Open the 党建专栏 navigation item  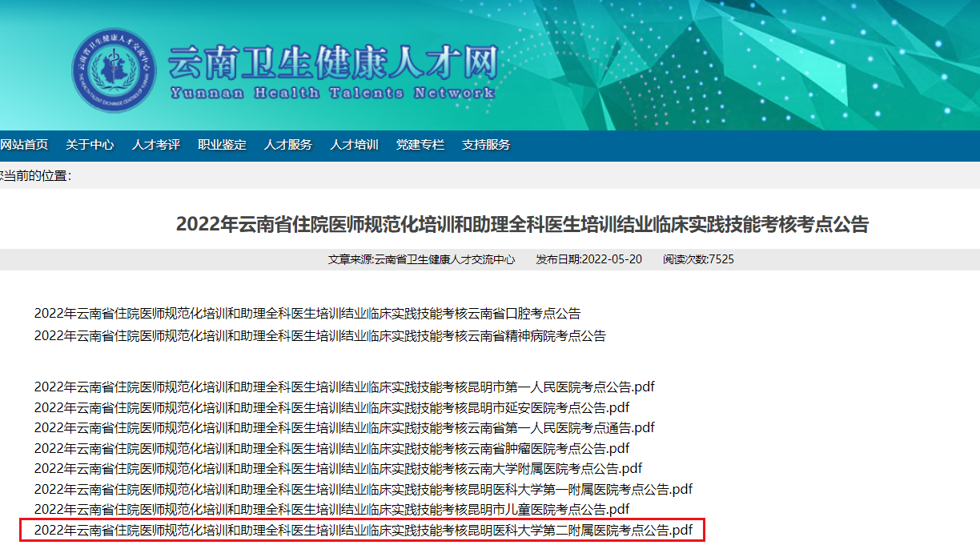420,145
